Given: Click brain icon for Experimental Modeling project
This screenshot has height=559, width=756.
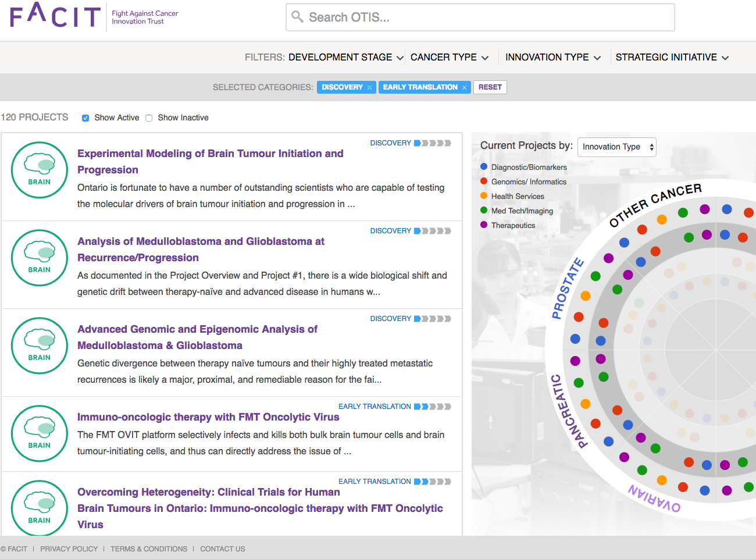Looking at the screenshot, I should click(x=40, y=170).
